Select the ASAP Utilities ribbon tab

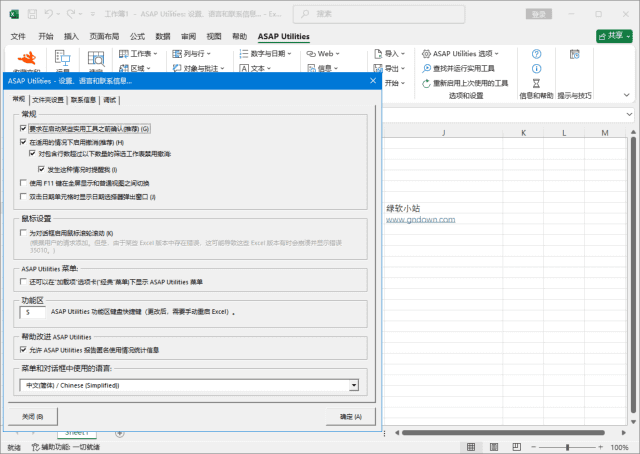(283, 36)
